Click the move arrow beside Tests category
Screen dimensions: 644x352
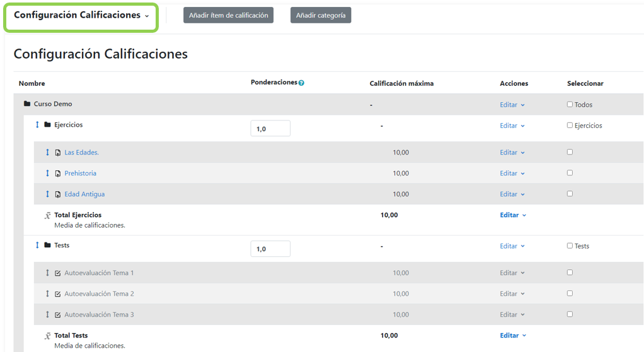(x=37, y=245)
